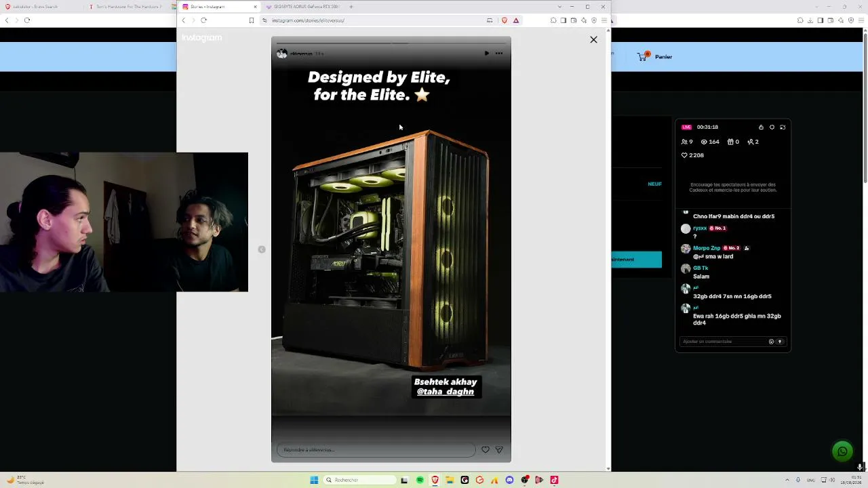Close the Stories Instagram tab
This screenshot has width=868, height=488.
coord(256,7)
